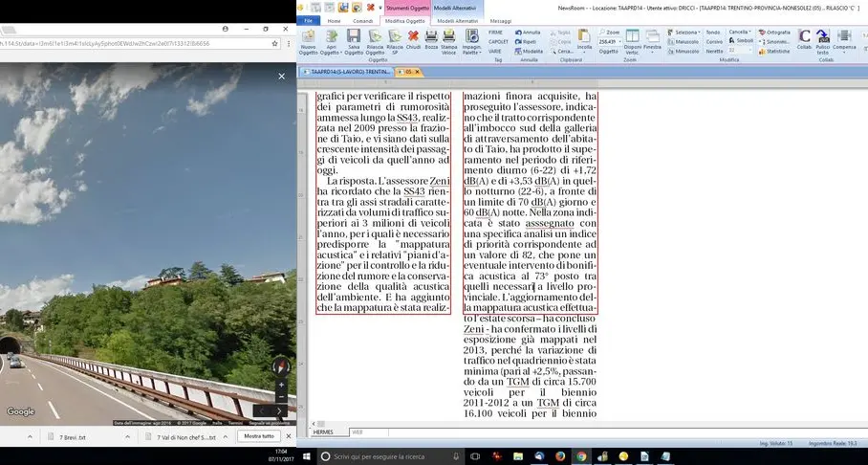Click Nuovo Oggetto in the NewsRoom ribbon
868x465 pixels.
click(x=309, y=42)
